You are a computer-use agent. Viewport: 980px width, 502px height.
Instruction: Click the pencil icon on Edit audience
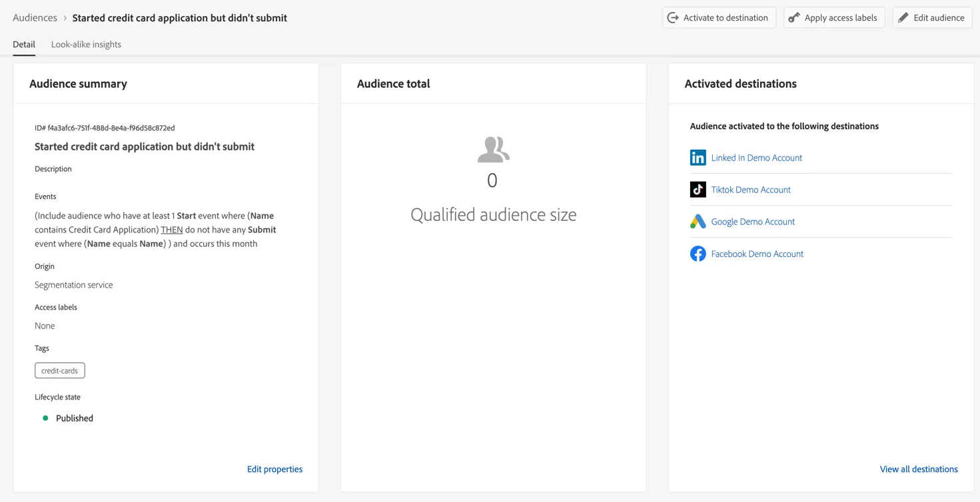[903, 18]
